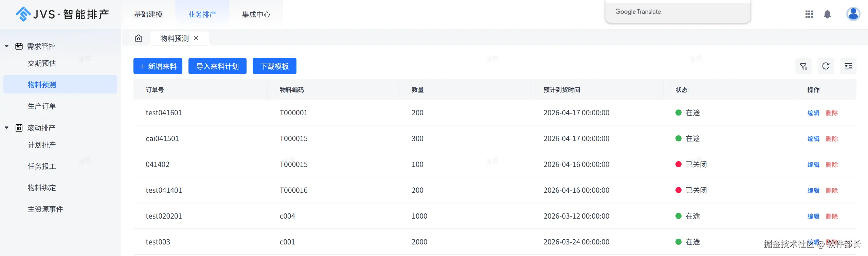Click the 下载模板 button
The height and width of the screenshot is (256, 868).
pos(274,66)
